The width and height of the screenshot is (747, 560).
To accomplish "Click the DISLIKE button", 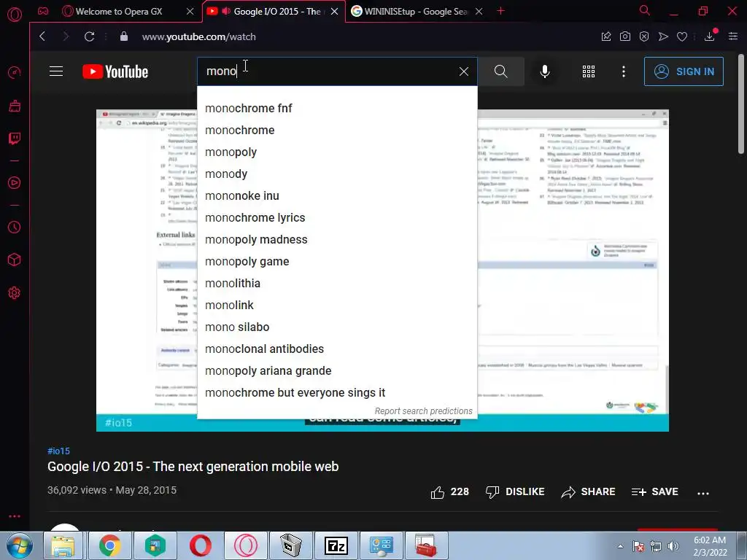I will click(515, 492).
